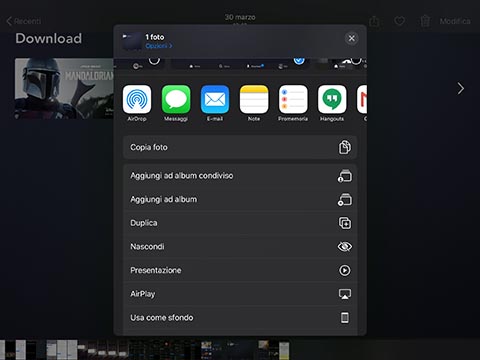Open the Mandalorian photo
The height and width of the screenshot is (360, 480).
click(x=64, y=88)
